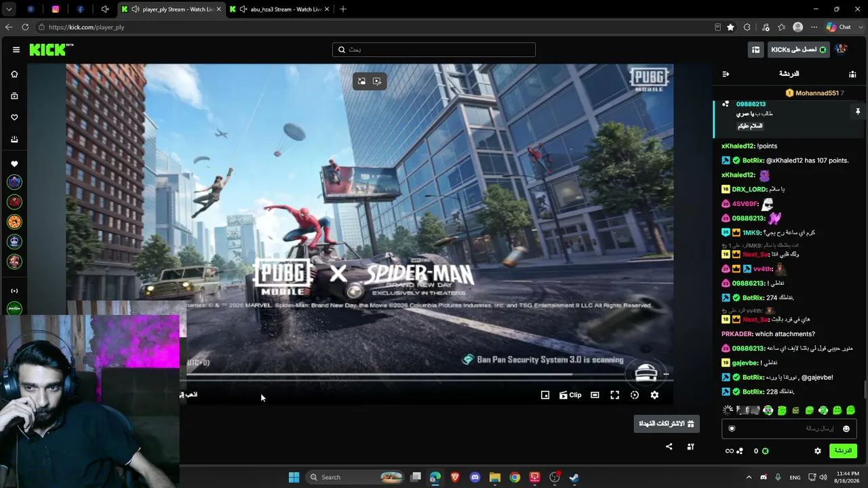The width and height of the screenshot is (868, 488).
Task: Open the Home icon in Kick sidebar
Action: [x=14, y=75]
